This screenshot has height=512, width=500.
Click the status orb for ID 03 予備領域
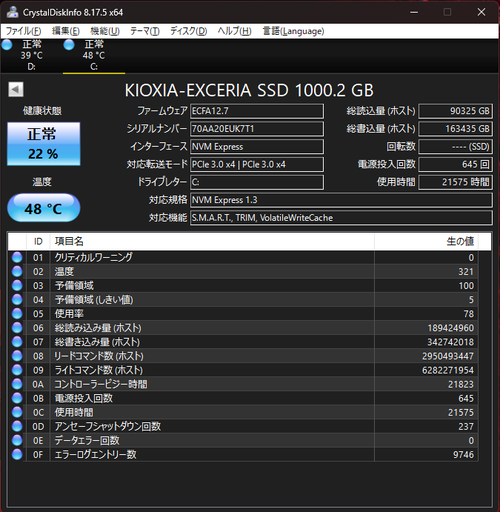17,285
